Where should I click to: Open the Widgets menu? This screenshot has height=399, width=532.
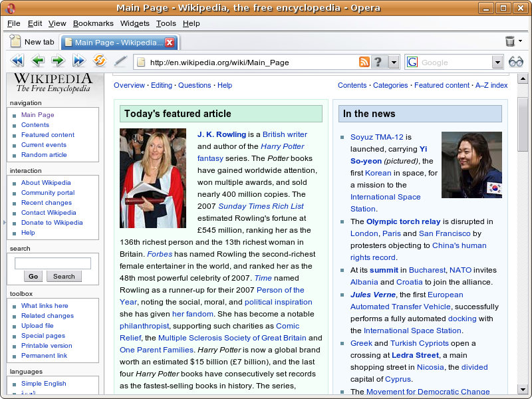[x=135, y=23]
